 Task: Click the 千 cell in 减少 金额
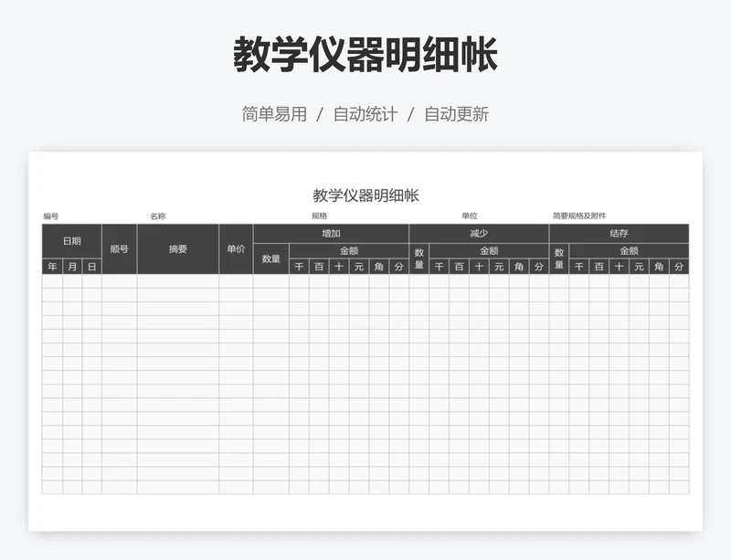[x=440, y=266]
